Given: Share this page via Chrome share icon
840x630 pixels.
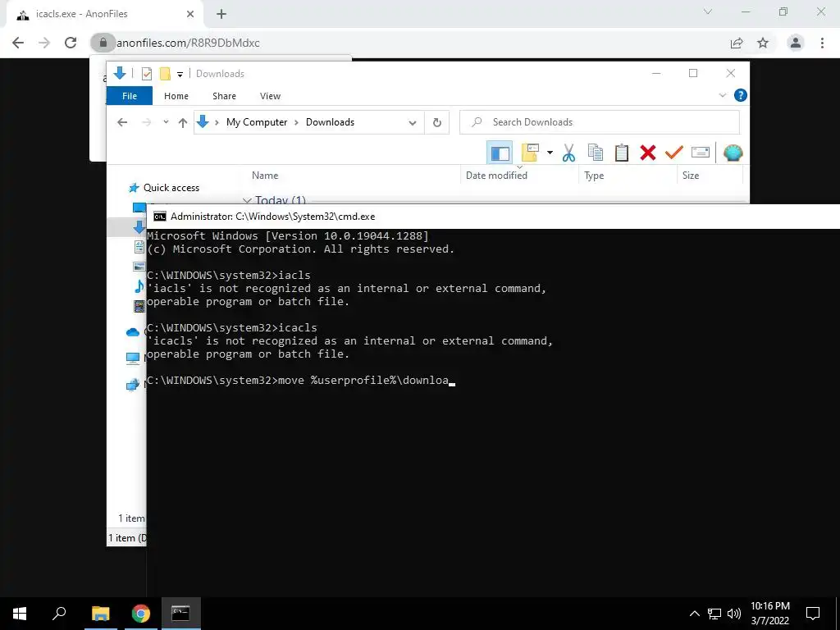Looking at the screenshot, I should point(737,43).
